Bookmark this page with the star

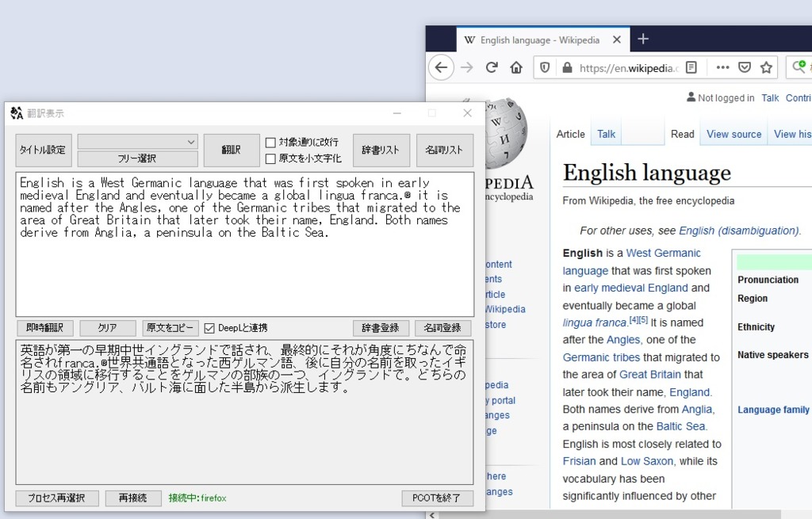767,67
